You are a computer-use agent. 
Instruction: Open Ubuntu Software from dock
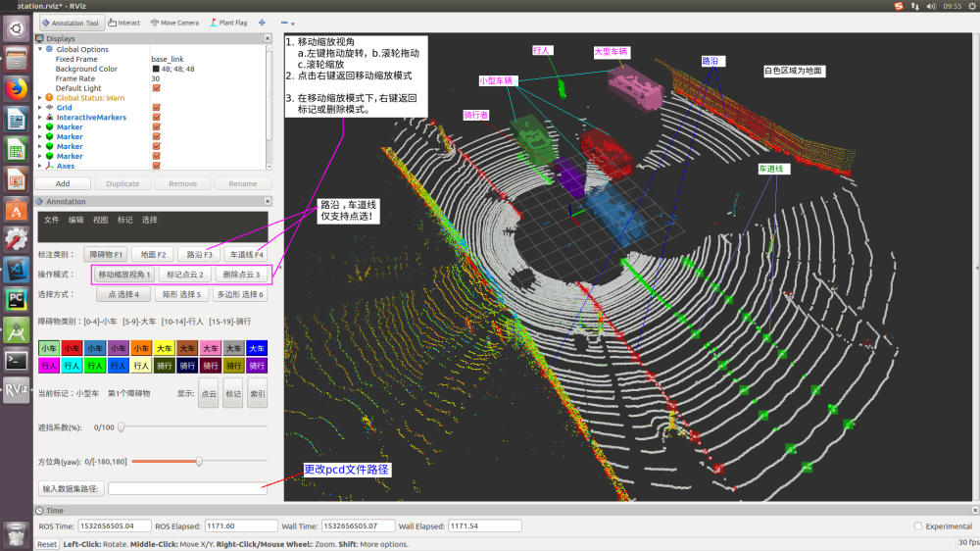pos(17,209)
